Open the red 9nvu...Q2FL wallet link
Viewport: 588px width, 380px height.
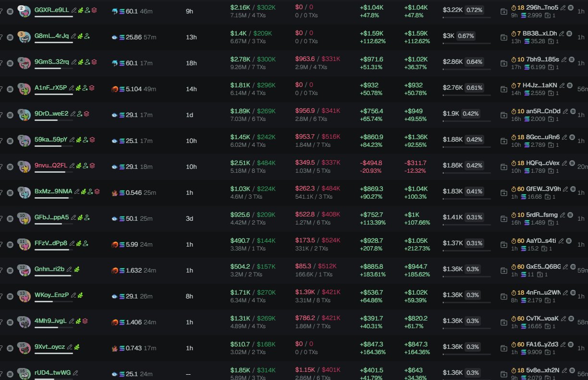tap(51, 166)
